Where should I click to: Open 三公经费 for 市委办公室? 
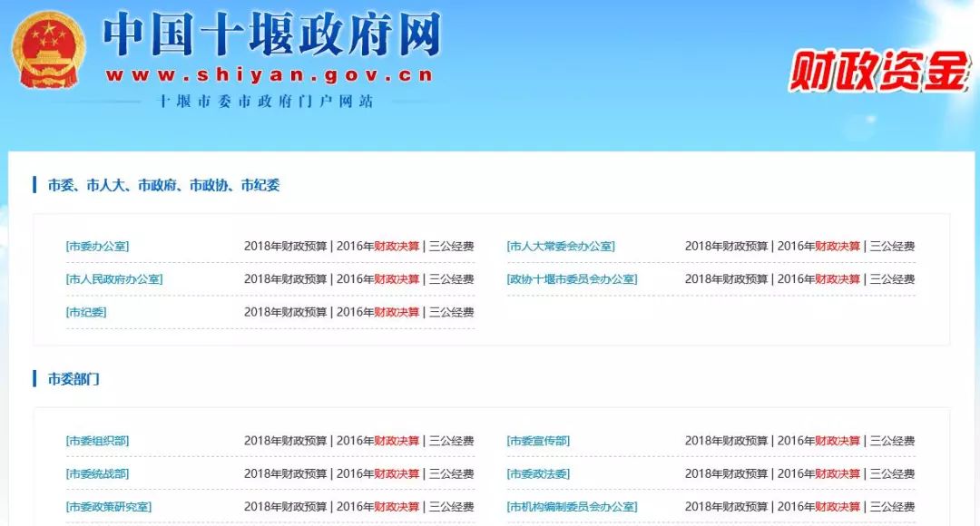[451, 246]
